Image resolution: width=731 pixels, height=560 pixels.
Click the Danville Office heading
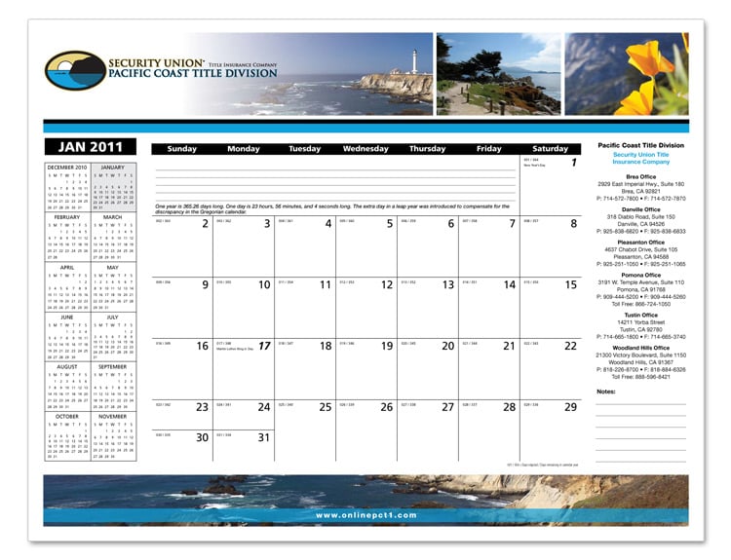(641, 209)
